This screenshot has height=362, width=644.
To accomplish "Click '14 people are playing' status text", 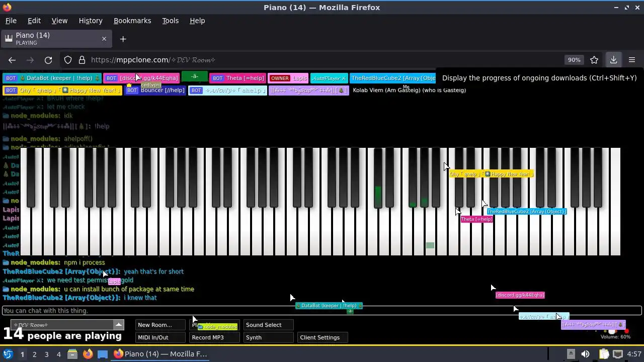I will coord(62,334).
